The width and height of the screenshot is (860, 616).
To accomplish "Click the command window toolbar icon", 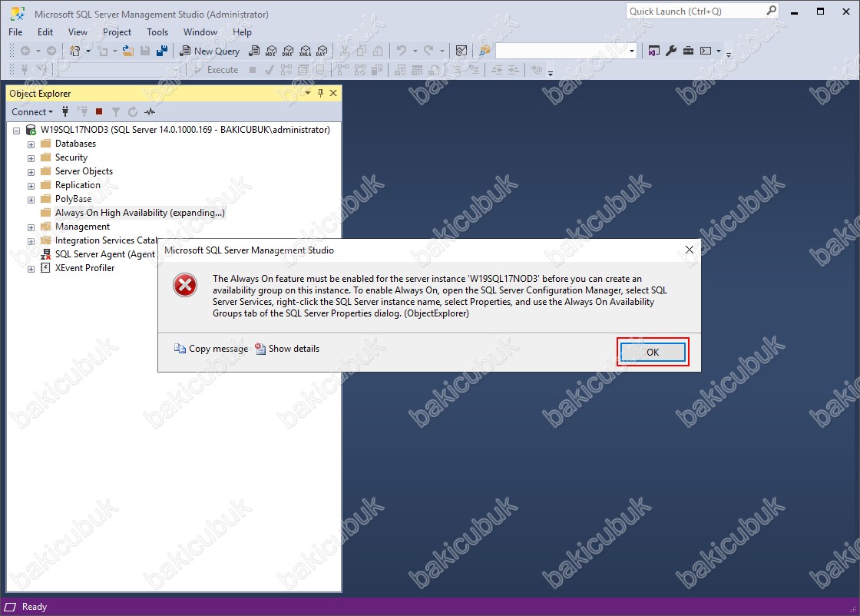I will point(706,51).
